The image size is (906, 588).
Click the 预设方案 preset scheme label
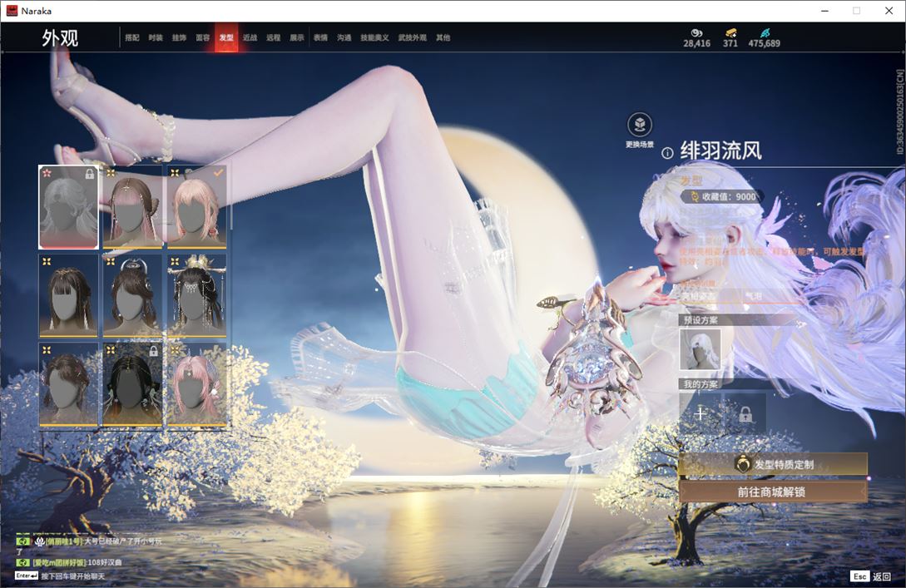tap(701, 320)
